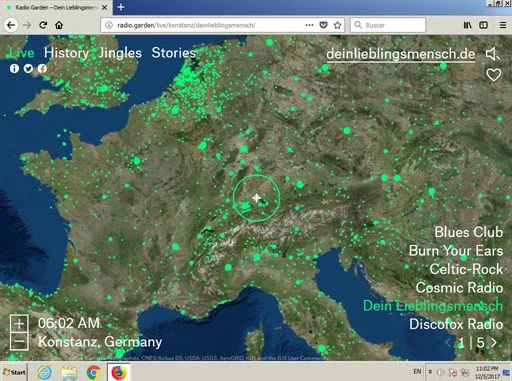This screenshot has height=381, width=512.
Task: Play the Discofox Radio station
Action: pos(456,324)
